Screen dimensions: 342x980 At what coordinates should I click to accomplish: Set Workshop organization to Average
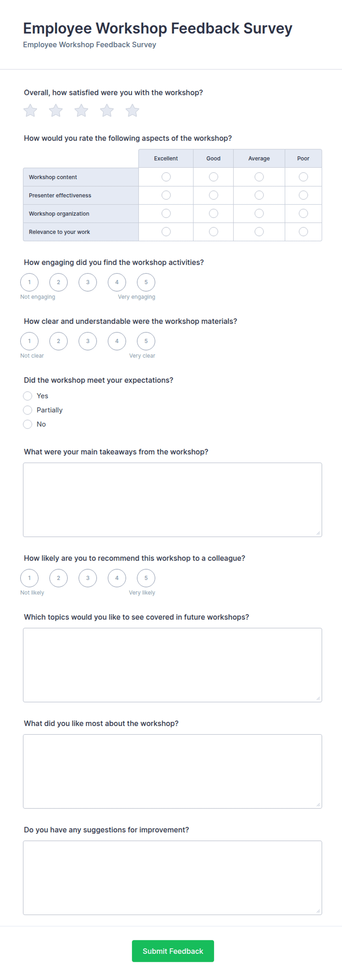(x=259, y=214)
